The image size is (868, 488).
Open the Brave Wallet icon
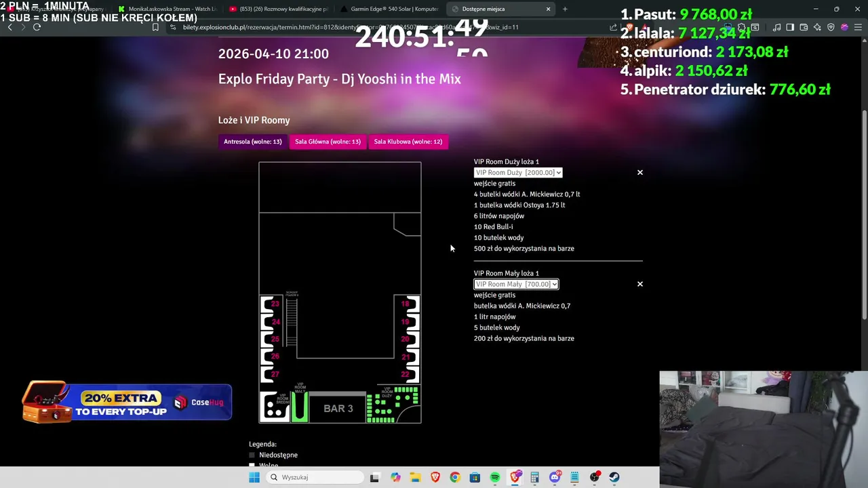coord(804,27)
